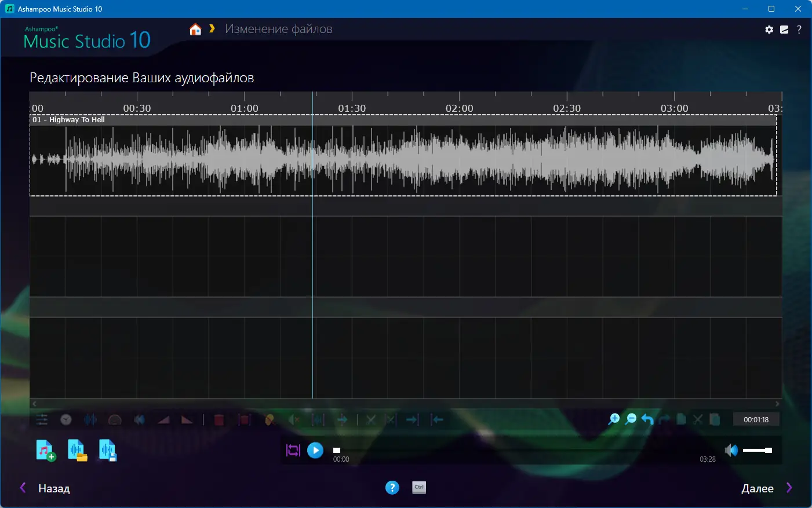The width and height of the screenshot is (812, 508).
Task: Add a new audio file to the project
Action: pyautogui.click(x=46, y=450)
